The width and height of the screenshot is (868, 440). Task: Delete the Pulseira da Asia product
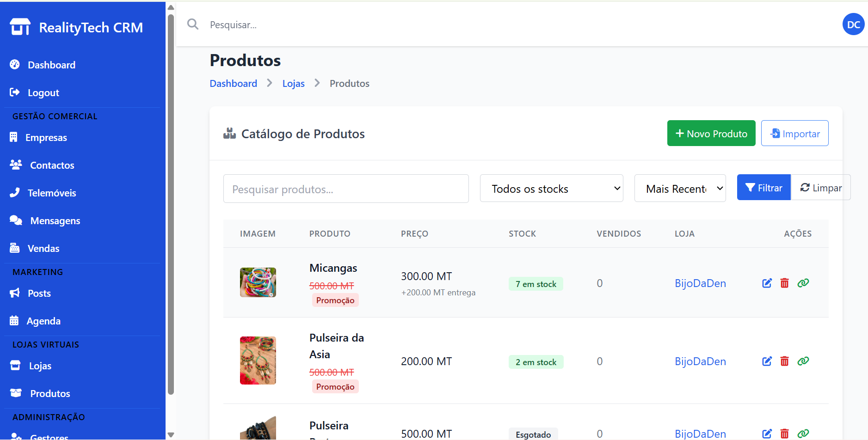[x=784, y=361]
